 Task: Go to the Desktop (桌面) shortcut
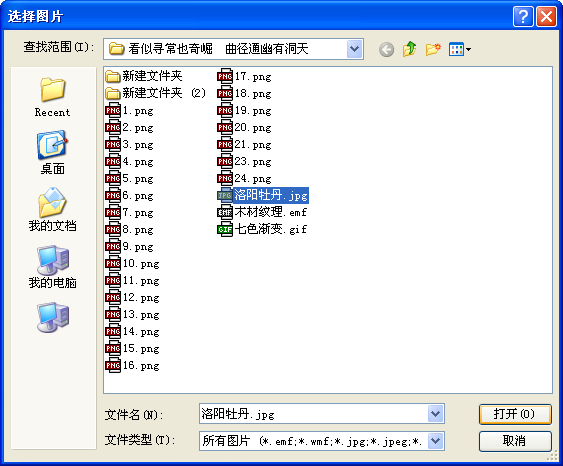(52, 153)
